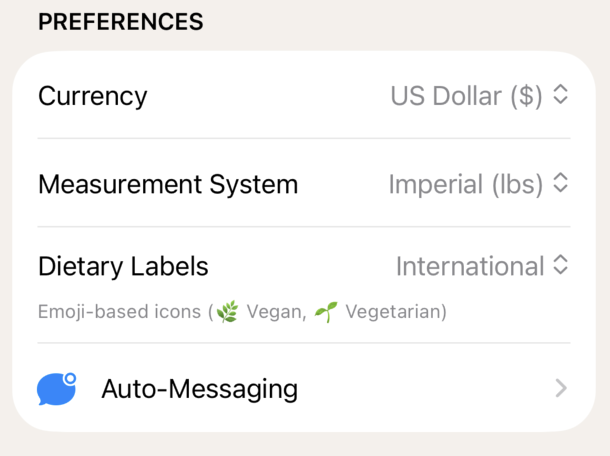Click the Auto-Messaging chat bubble icon

click(x=56, y=389)
